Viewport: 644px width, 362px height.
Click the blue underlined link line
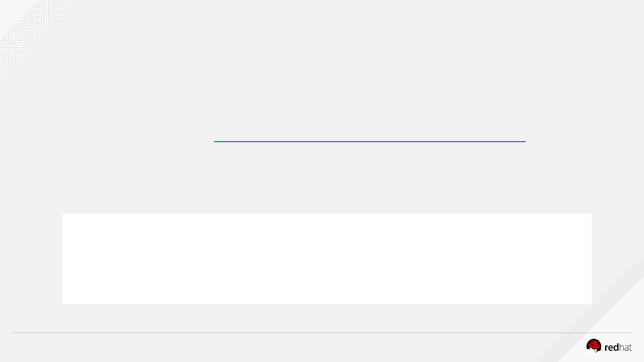point(369,141)
